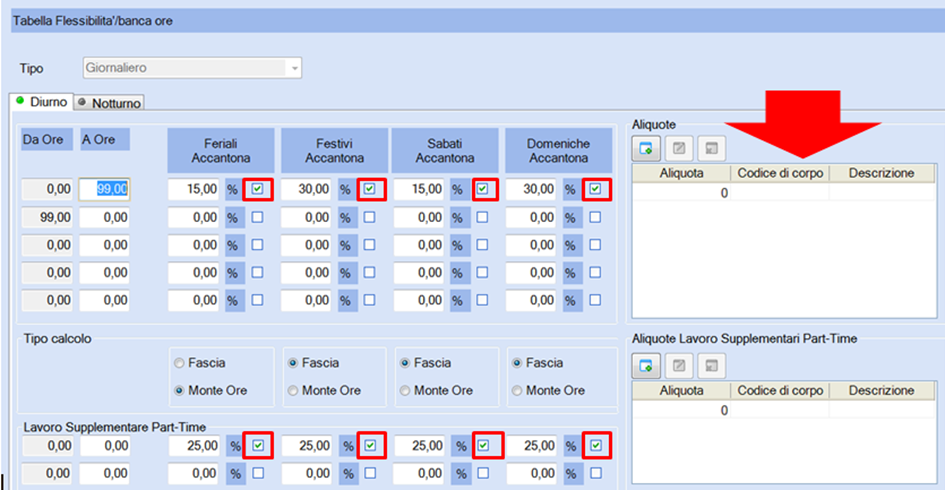945x490 pixels.
Task: Check Domeniche Accantona in the Da Ore 99,00 row
Action: coord(595,217)
